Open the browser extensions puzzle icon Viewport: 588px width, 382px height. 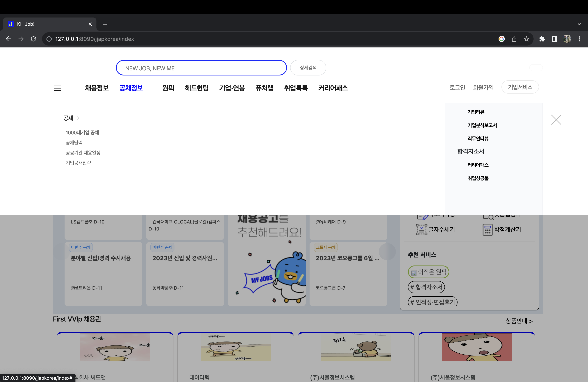tap(542, 39)
